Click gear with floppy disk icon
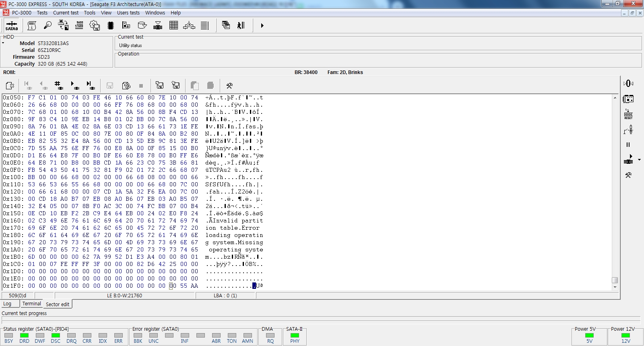Image resolution: width=644 pixels, height=346 pixels. pyautogui.click(x=95, y=25)
